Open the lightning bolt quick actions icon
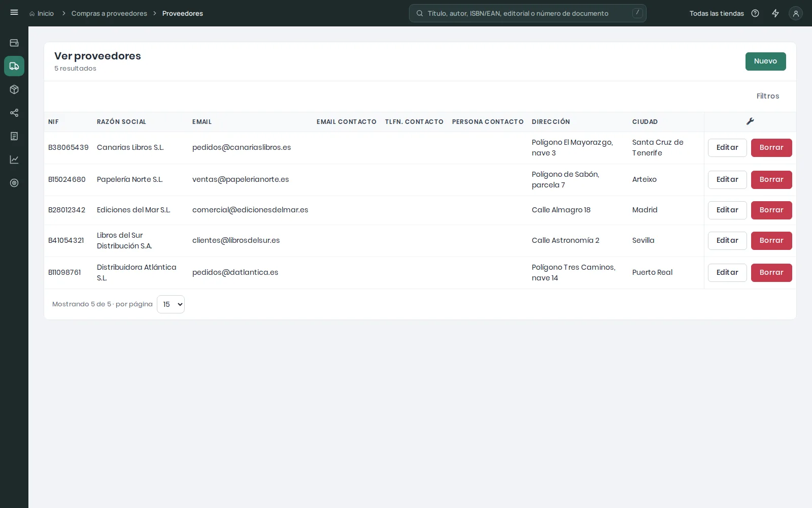 [775, 13]
